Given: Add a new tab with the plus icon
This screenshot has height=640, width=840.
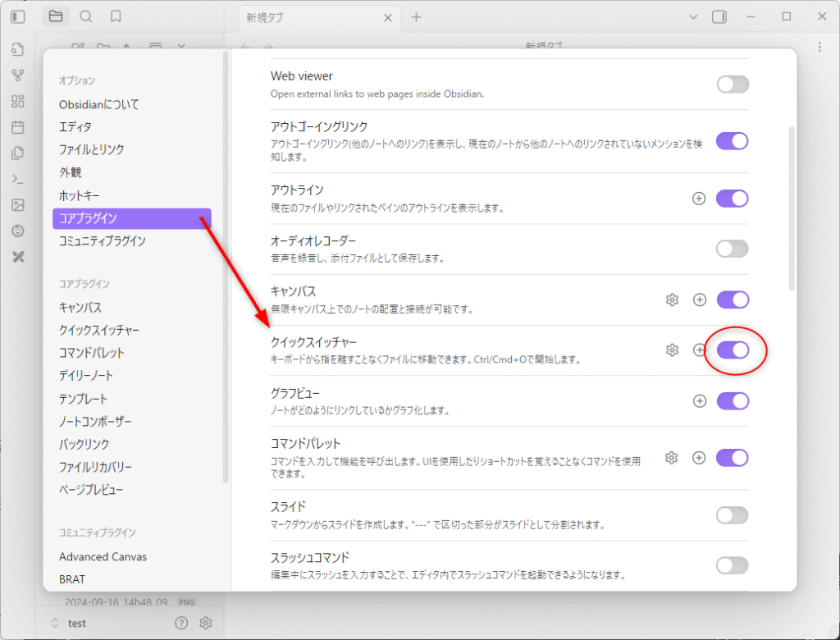Looking at the screenshot, I should (416, 17).
